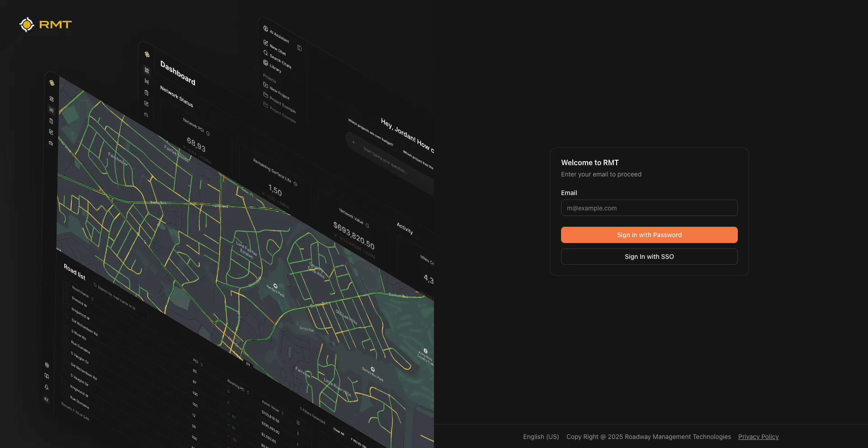
Task: Open the Privacy Policy link
Action: pyautogui.click(x=758, y=437)
